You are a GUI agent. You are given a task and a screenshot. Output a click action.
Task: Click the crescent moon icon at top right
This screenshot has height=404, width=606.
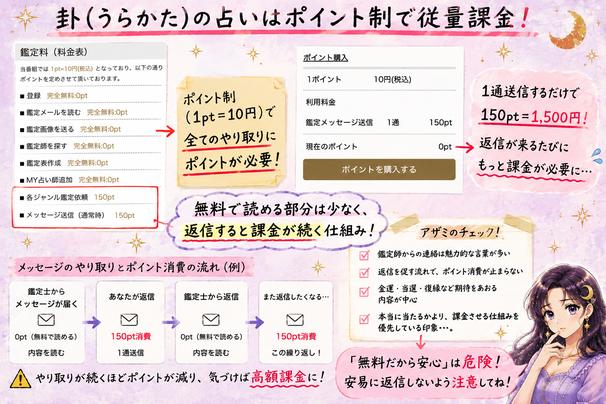pos(568,30)
